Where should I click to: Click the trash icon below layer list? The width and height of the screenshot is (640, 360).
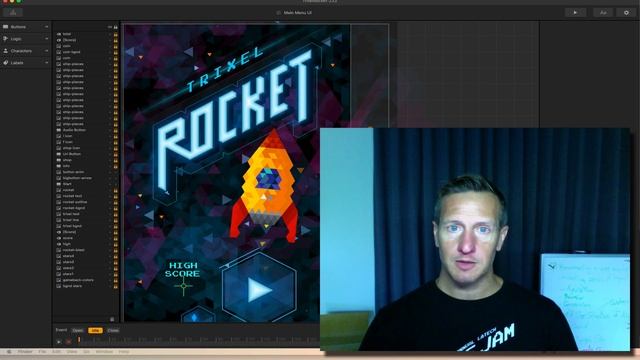tap(112, 319)
